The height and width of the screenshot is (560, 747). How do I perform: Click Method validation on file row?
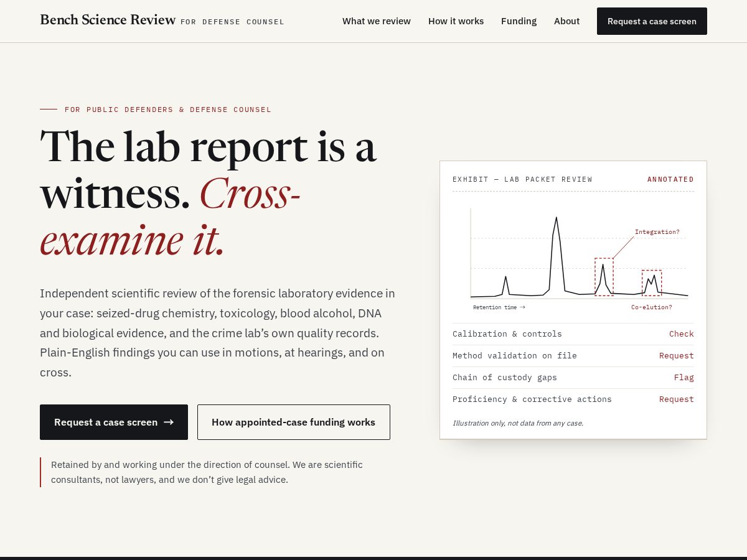coord(573,356)
